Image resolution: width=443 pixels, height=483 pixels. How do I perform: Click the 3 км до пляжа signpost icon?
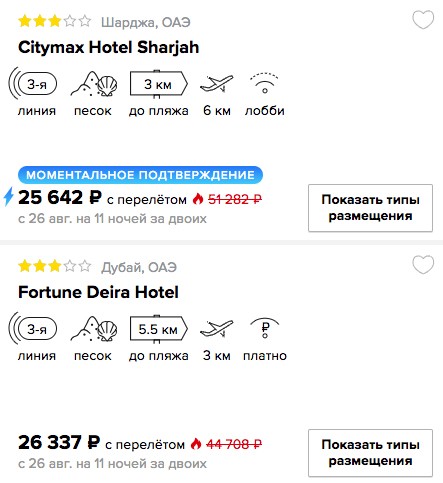pos(159,84)
